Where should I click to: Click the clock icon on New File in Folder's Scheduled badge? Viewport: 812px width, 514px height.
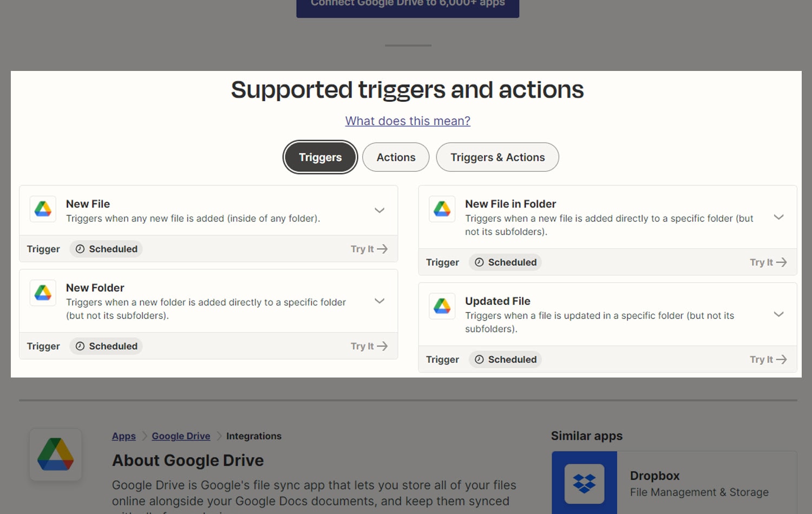pos(480,262)
